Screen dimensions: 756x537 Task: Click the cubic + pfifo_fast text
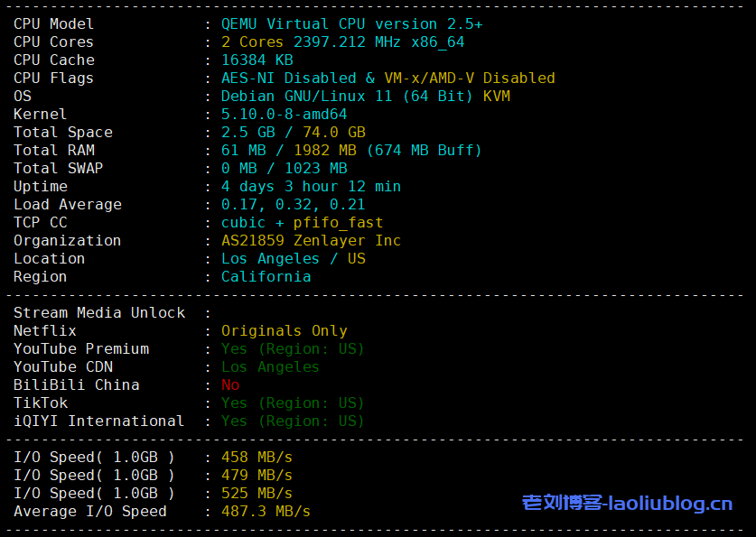(302, 223)
